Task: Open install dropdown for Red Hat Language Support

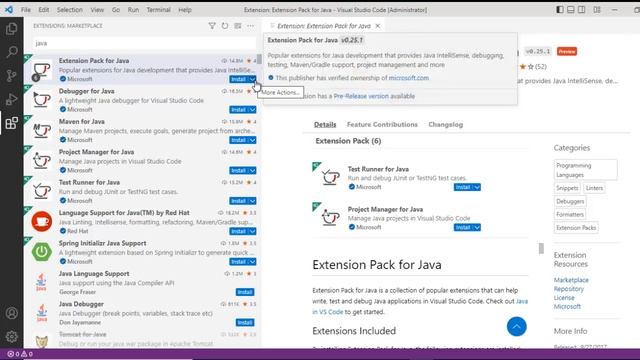Action: pyautogui.click(x=253, y=231)
